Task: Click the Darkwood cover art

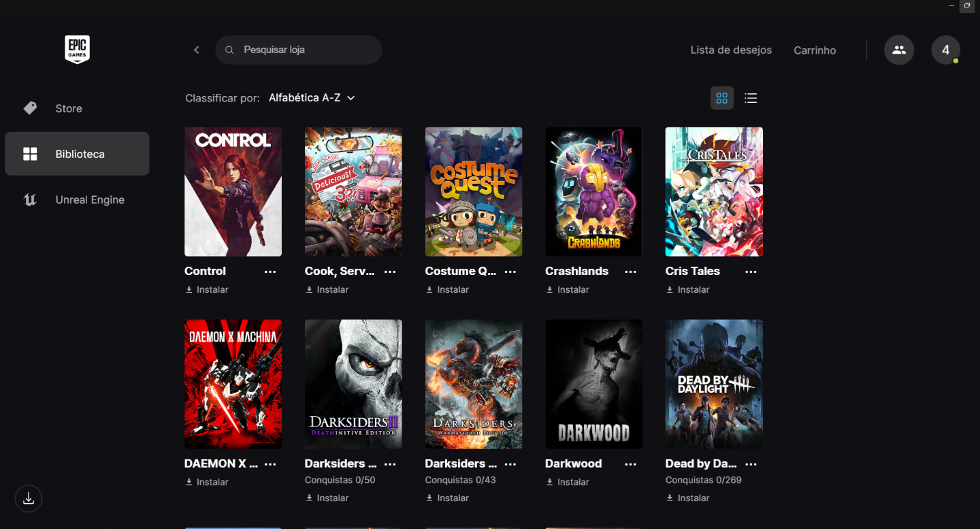Action: [x=593, y=384]
